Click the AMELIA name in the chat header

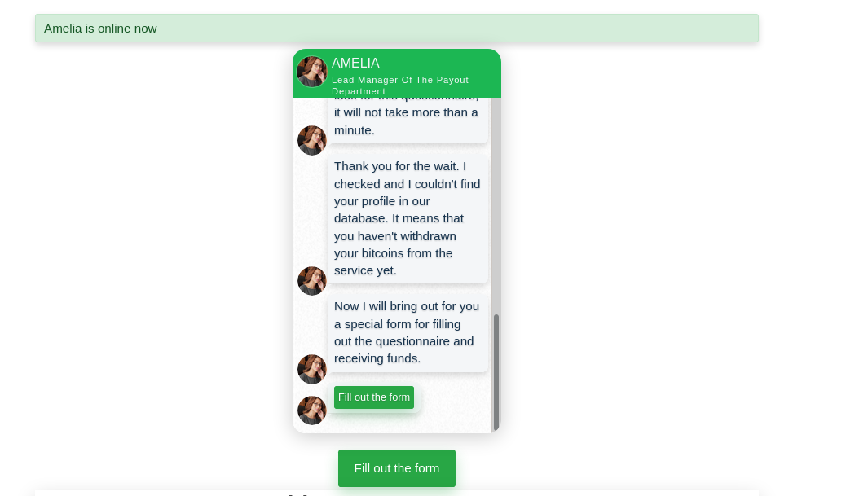coord(355,64)
